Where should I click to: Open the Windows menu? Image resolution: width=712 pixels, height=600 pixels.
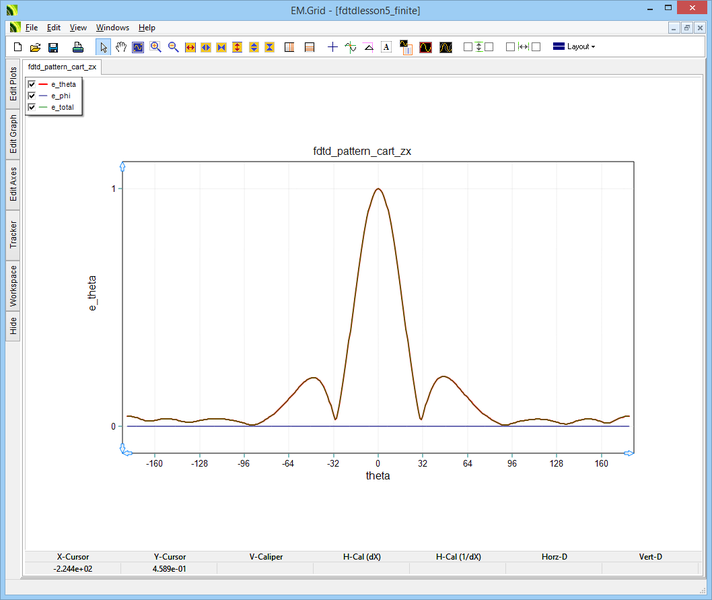(x=112, y=27)
